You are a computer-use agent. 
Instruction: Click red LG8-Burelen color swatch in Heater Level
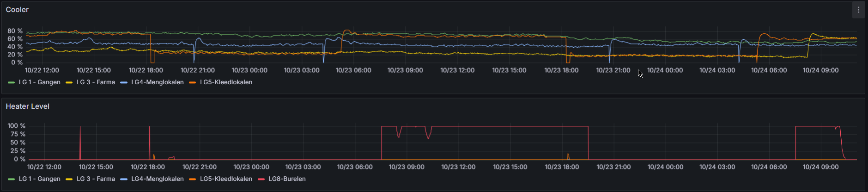coord(261,180)
